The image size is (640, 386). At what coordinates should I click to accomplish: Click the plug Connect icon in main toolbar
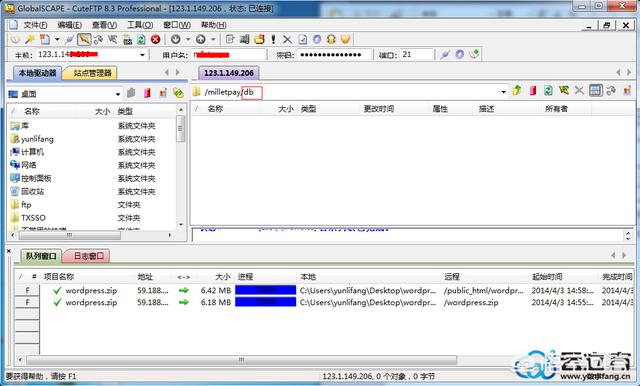[x=70, y=40]
